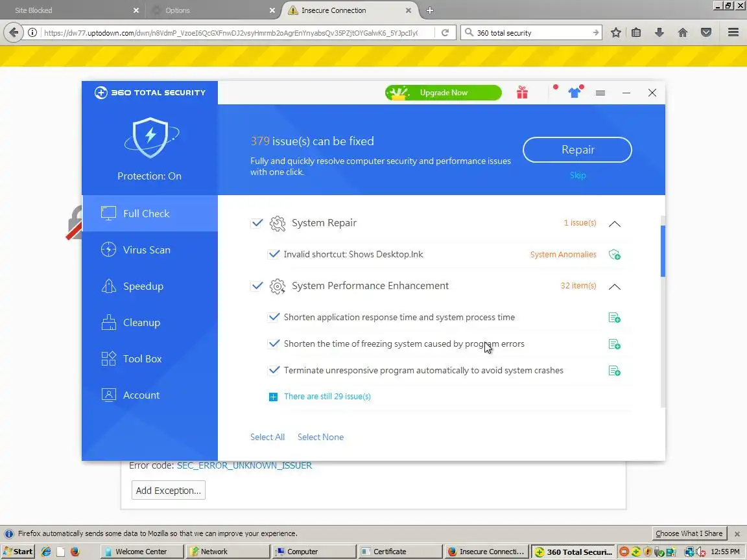Open the Tool Box section

(150, 358)
